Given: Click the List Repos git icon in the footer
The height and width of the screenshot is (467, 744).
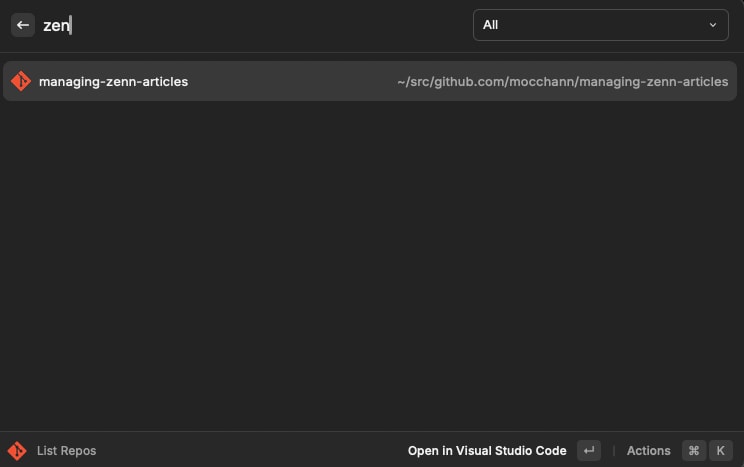Looking at the screenshot, I should [x=17, y=450].
